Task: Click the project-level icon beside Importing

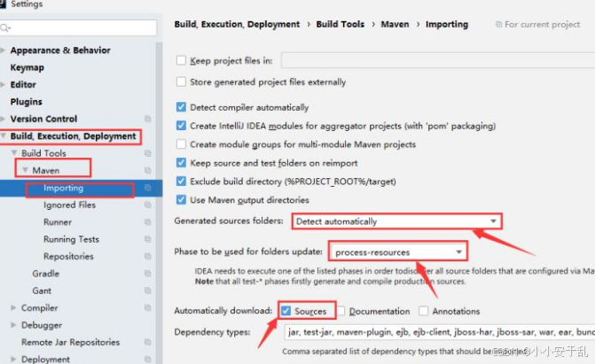Action: pos(147,188)
